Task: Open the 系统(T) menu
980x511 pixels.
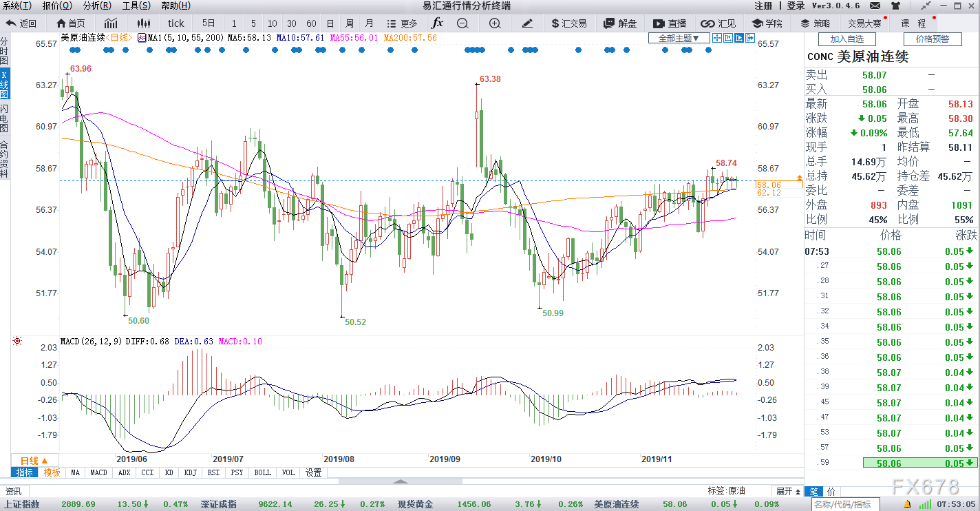Action: [17, 6]
